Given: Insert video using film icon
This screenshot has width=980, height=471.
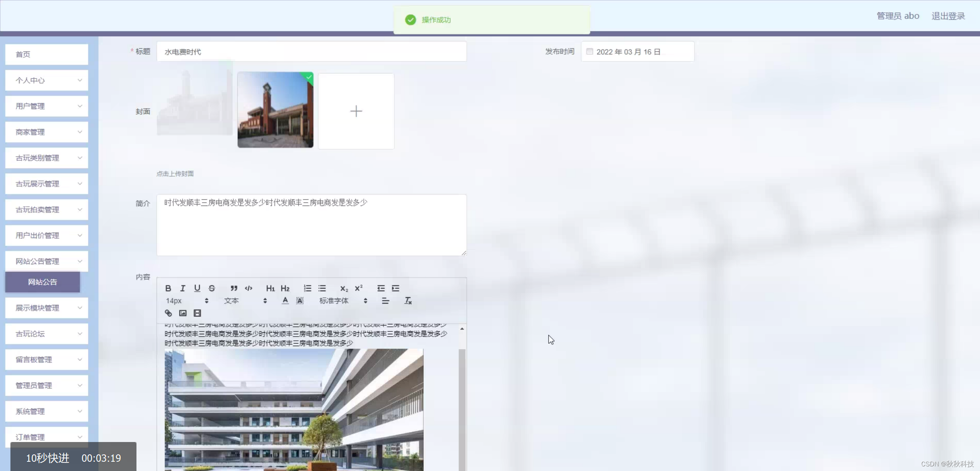Looking at the screenshot, I should [x=197, y=313].
